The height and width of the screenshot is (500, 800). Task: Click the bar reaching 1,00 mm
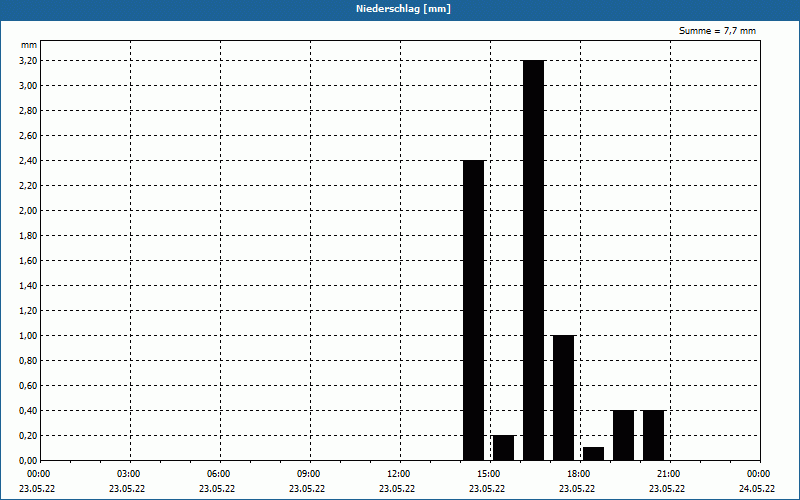click(x=564, y=398)
